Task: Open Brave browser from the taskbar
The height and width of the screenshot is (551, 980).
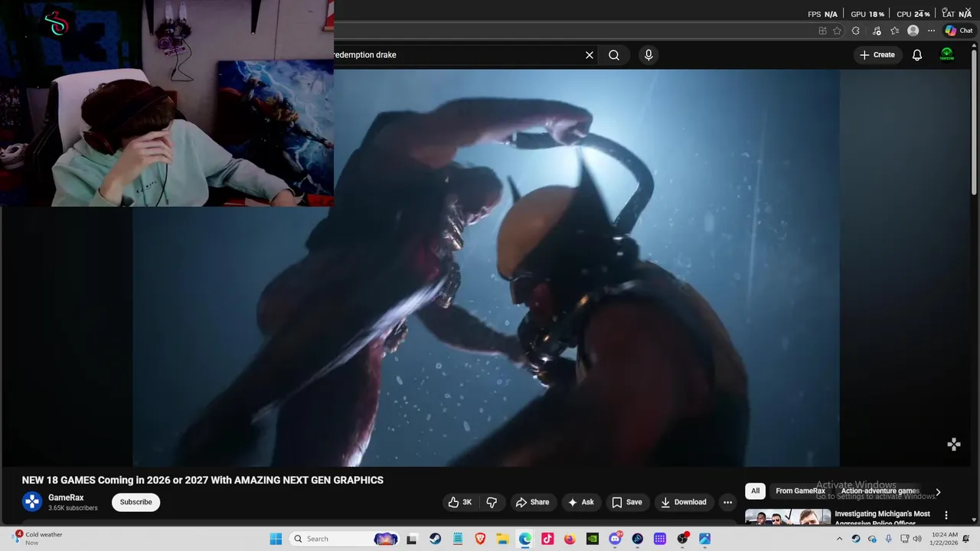Action: [x=480, y=539]
